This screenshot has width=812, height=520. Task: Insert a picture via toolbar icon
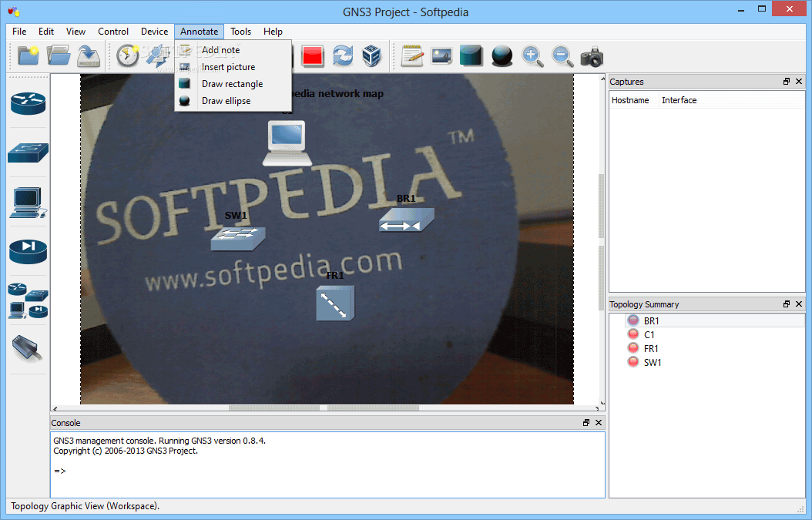(441, 55)
